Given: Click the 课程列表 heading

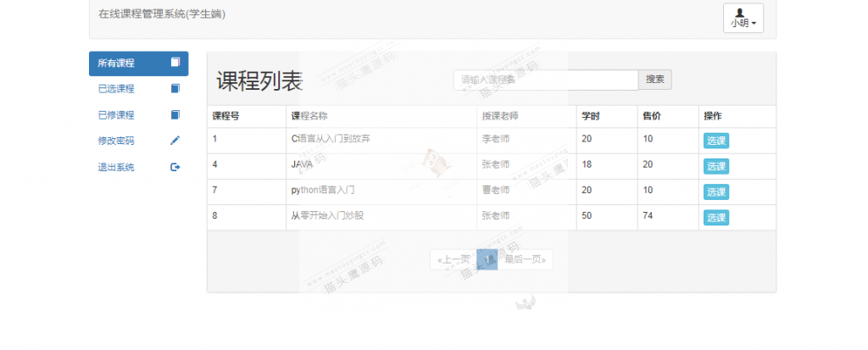Looking at the screenshot, I should 259,81.
